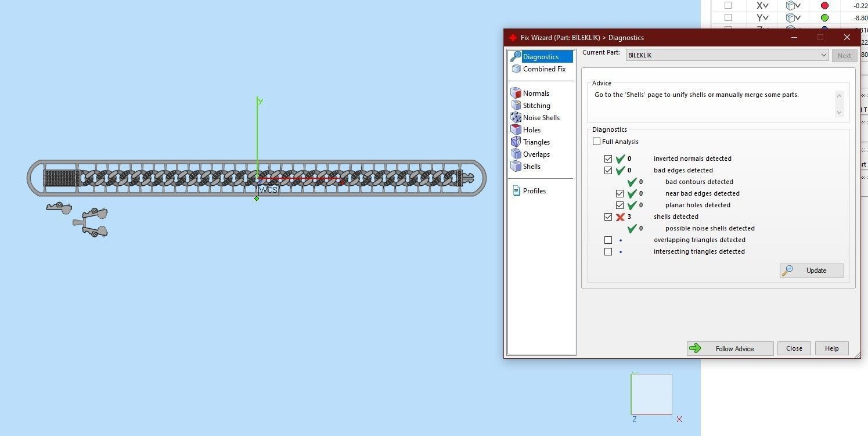The width and height of the screenshot is (868, 436).
Task: Uncheck the near bad edges detected checkbox
Action: 620,193
